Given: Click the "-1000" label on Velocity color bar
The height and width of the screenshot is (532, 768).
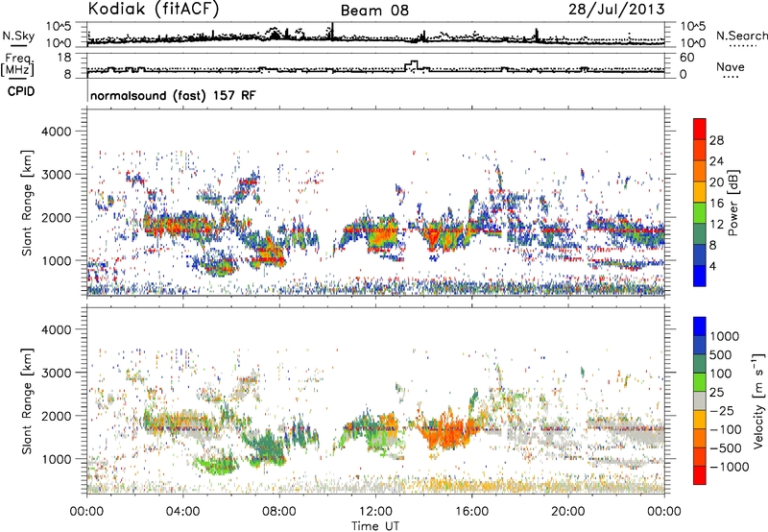Looking at the screenshot, I should tap(730, 467).
